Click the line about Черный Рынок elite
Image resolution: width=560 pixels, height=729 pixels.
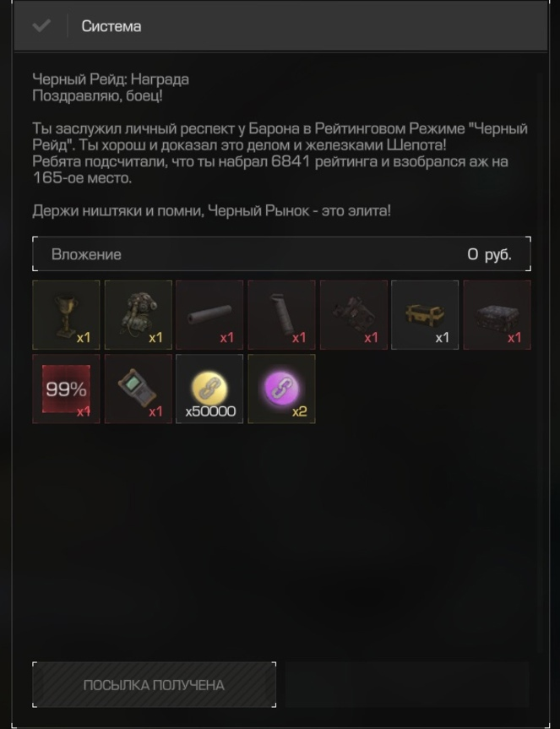pyautogui.click(x=211, y=210)
